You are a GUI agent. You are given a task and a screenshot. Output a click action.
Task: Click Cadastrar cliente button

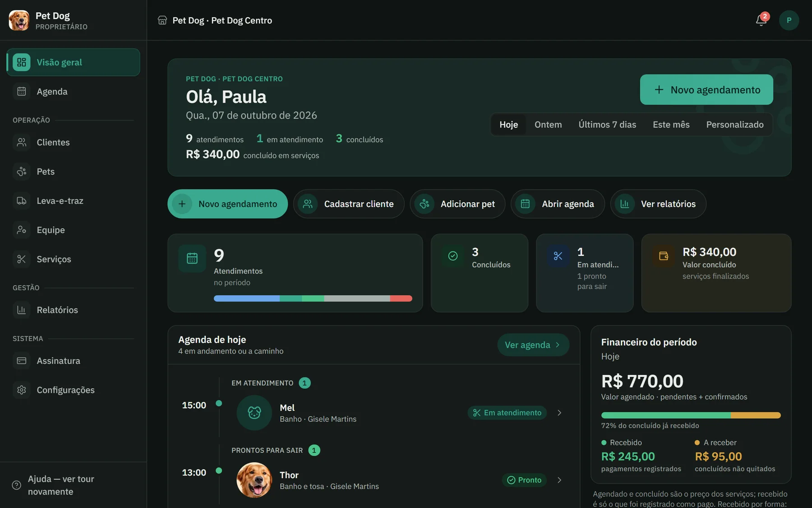click(349, 204)
